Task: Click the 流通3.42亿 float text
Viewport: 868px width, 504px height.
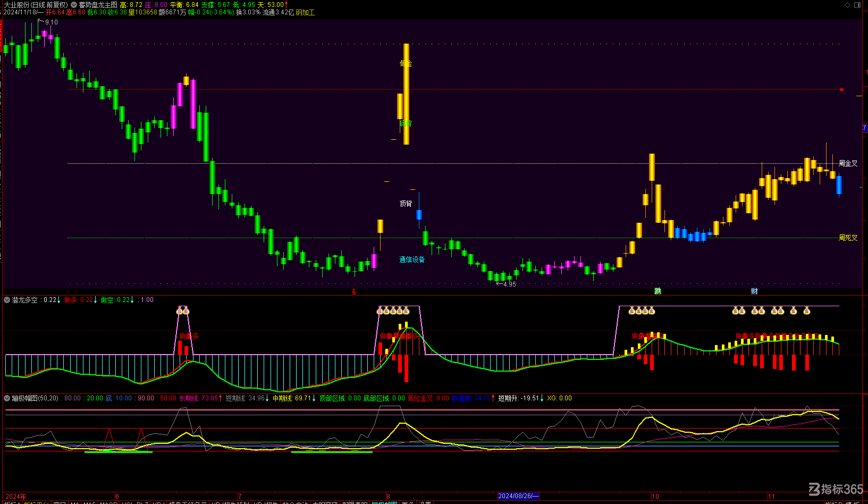Action: click(x=278, y=12)
